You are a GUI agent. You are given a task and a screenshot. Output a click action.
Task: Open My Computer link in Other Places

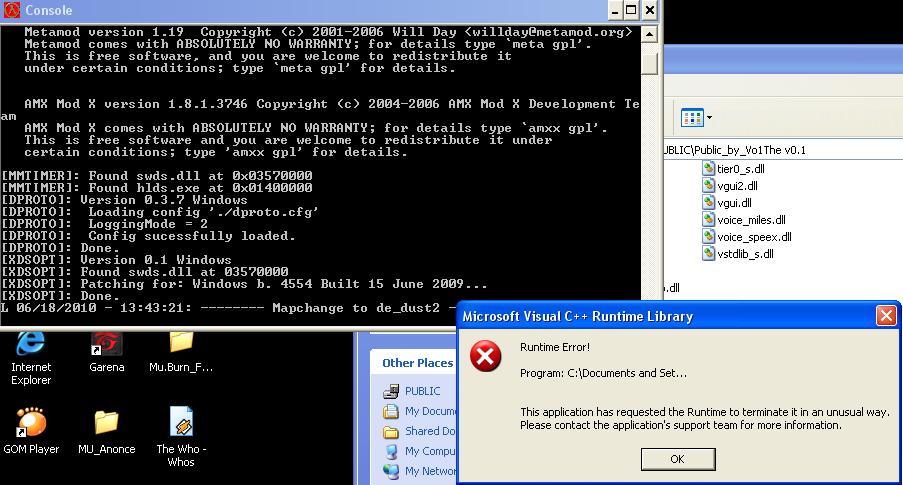coord(430,451)
